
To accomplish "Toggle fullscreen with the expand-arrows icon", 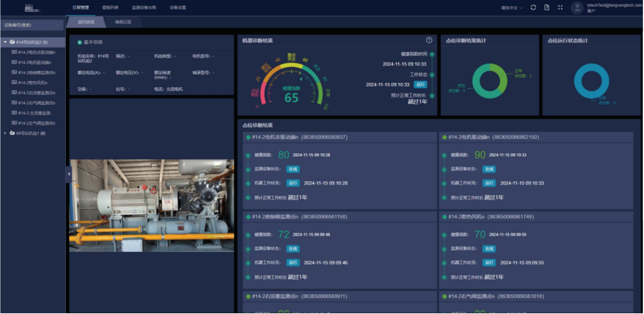I will [560, 7].
